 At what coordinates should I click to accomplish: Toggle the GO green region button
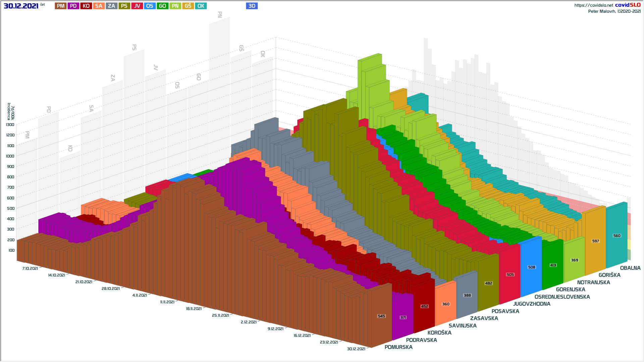pos(163,6)
